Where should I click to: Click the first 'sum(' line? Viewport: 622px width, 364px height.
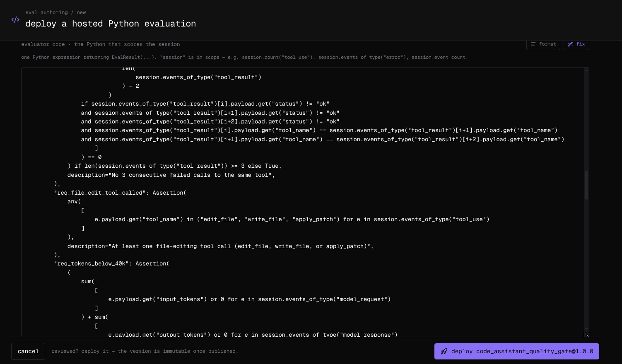[88, 282]
